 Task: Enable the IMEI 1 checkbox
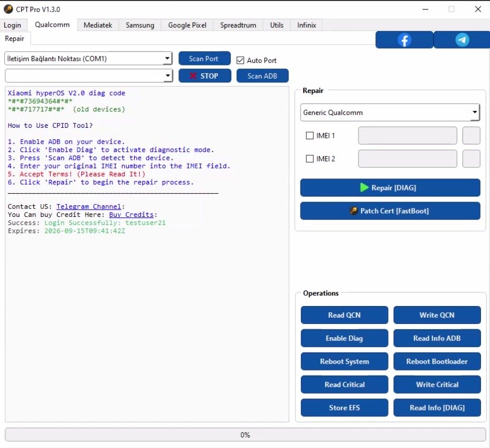[309, 136]
